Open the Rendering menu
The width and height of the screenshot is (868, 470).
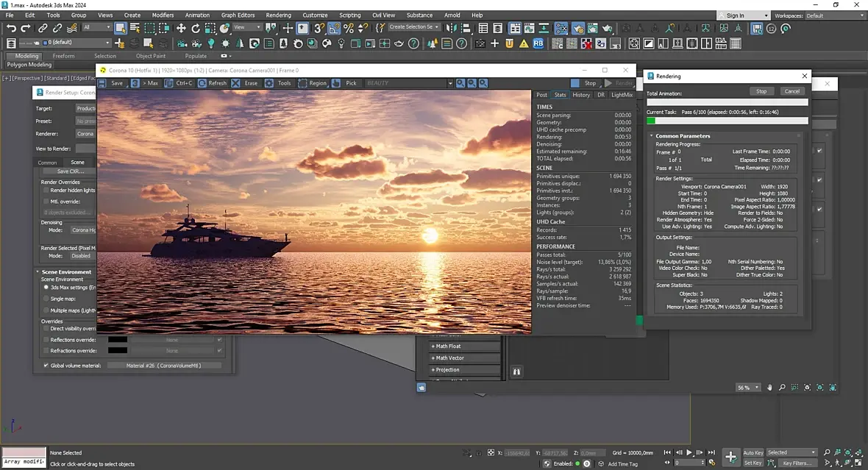[x=278, y=15]
